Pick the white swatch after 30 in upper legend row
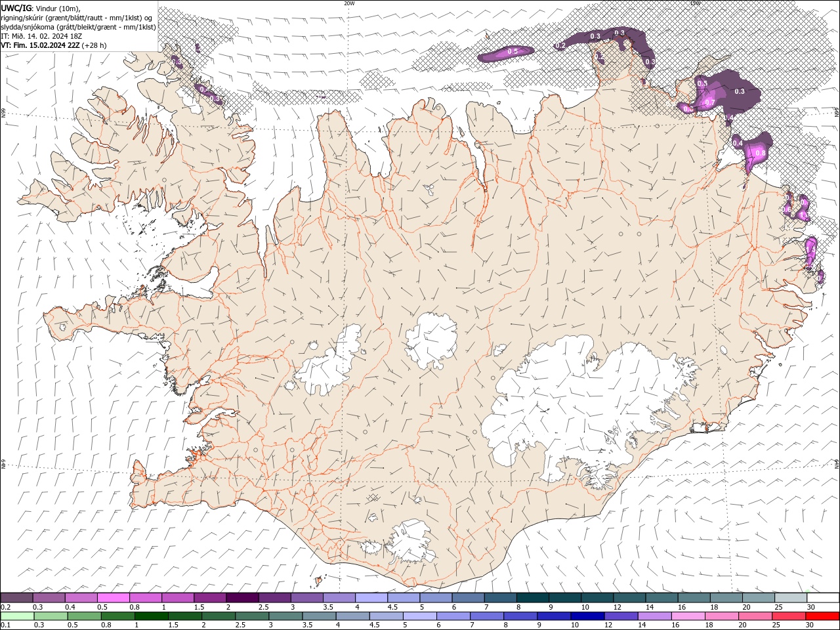Viewport: 840px width, 630px height. [823, 597]
